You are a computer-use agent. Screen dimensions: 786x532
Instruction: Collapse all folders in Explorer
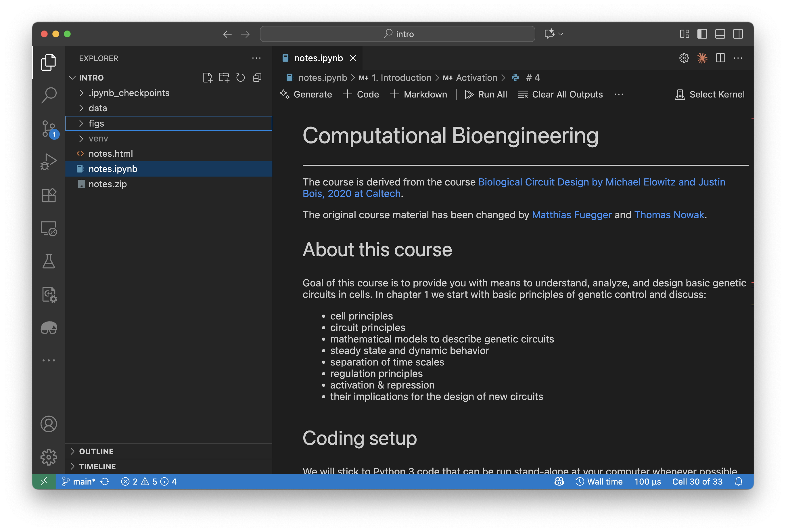pos(257,77)
